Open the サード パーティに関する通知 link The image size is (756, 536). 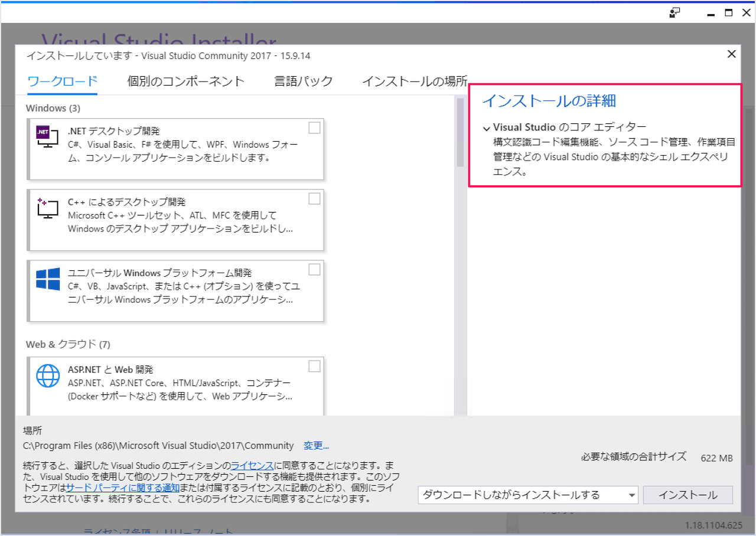[x=123, y=488]
